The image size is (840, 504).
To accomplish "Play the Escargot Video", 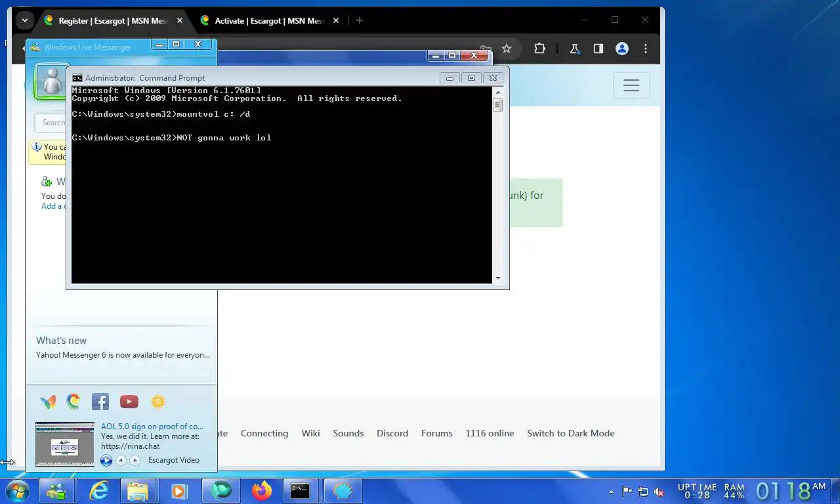I will [x=106, y=460].
